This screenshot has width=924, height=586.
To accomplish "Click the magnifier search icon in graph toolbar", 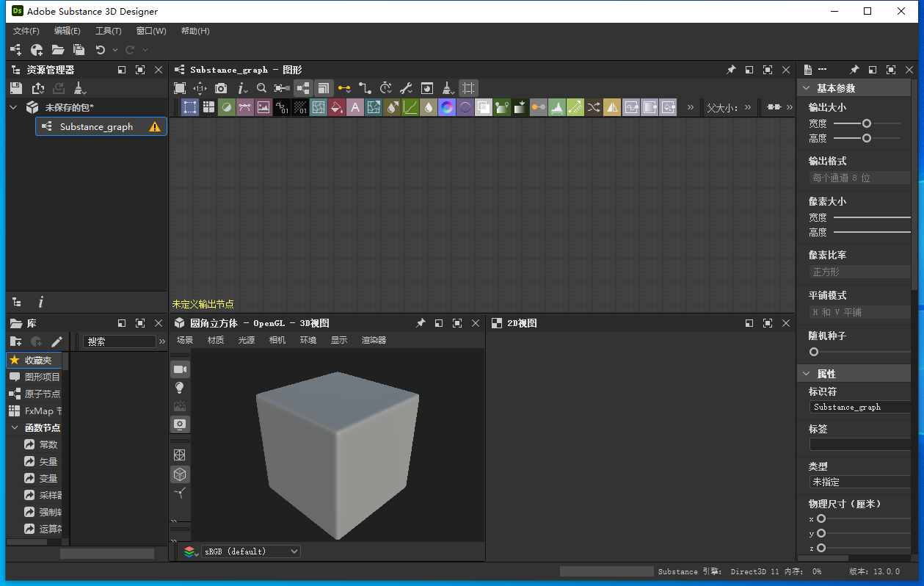I will click(x=261, y=88).
